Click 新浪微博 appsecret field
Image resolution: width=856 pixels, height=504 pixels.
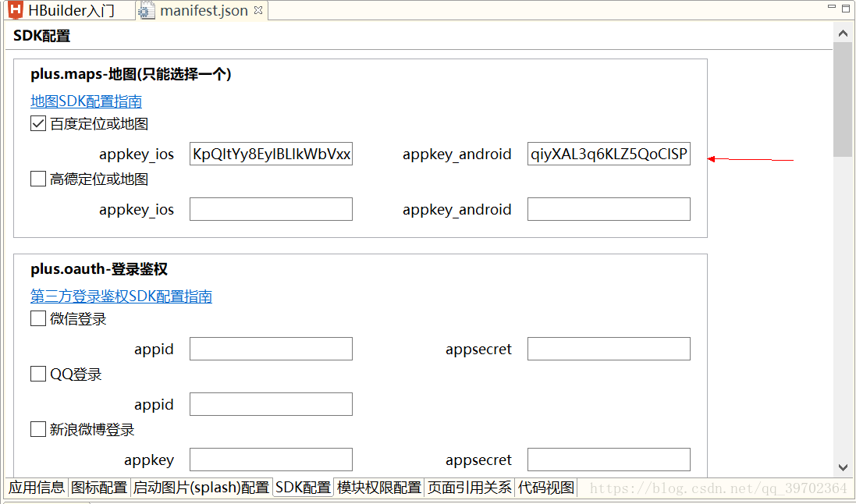(609, 460)
